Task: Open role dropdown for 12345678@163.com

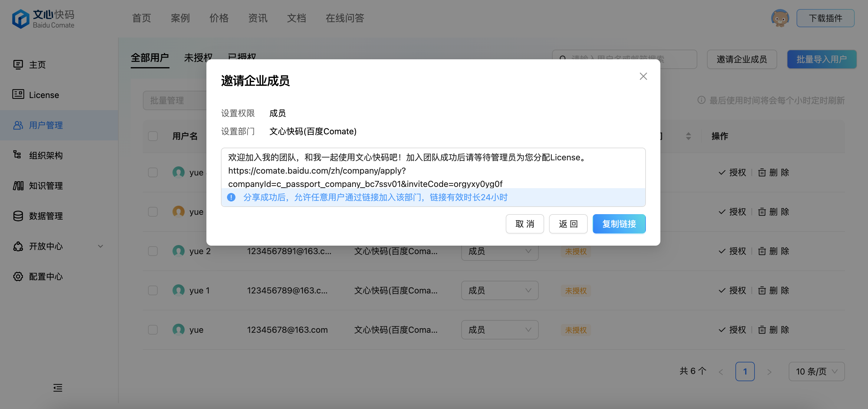Action: 500,330
